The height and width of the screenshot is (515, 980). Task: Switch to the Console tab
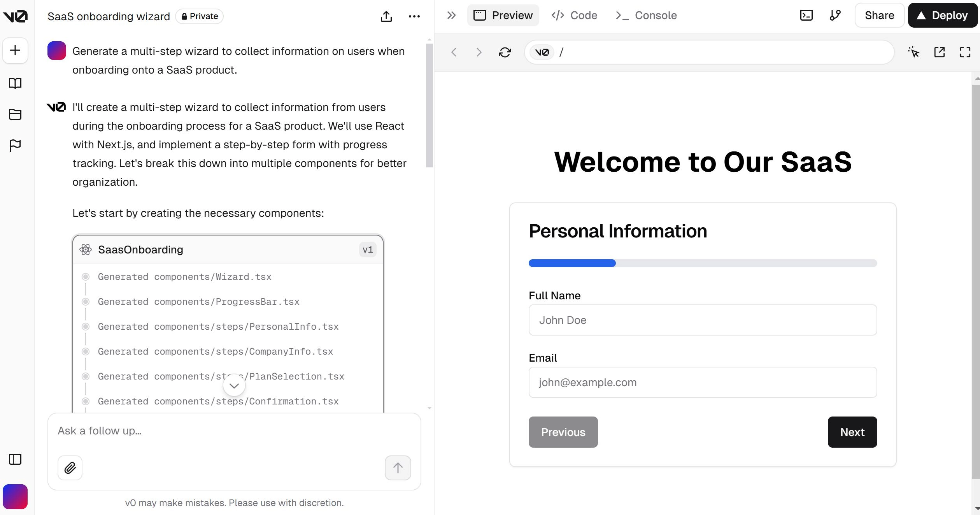(646, 15)
